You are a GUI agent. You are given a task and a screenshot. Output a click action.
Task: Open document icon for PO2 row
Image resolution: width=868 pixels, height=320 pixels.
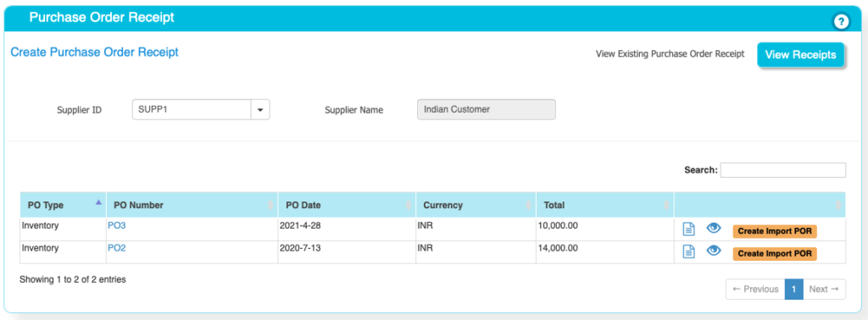coord(688,251)
